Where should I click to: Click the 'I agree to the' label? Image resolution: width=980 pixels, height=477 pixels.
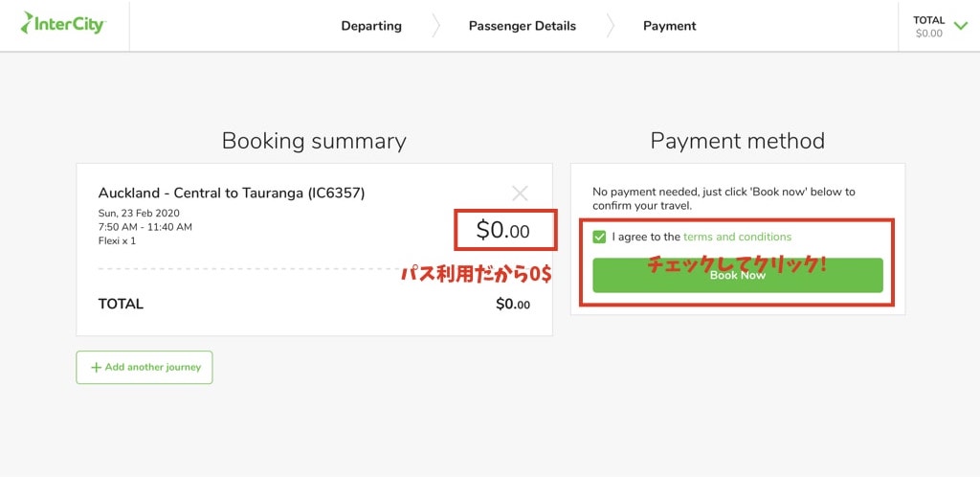click(x=646, y=237)
